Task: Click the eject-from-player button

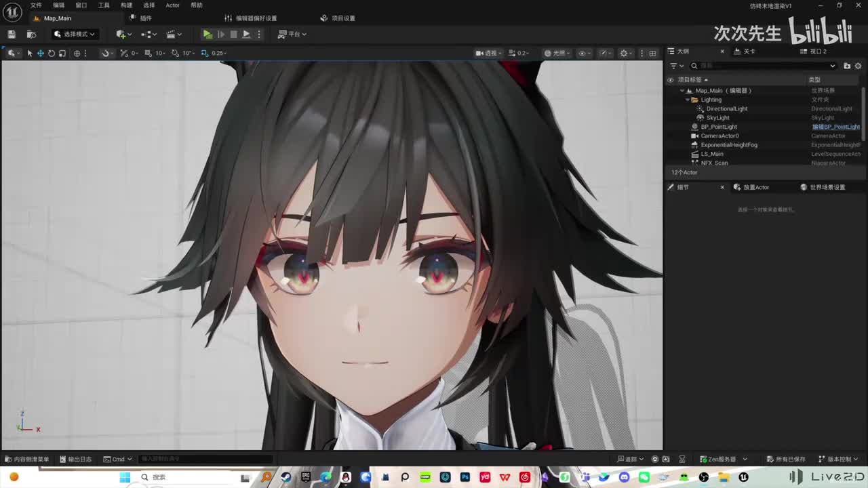Action: click(246, 34)
